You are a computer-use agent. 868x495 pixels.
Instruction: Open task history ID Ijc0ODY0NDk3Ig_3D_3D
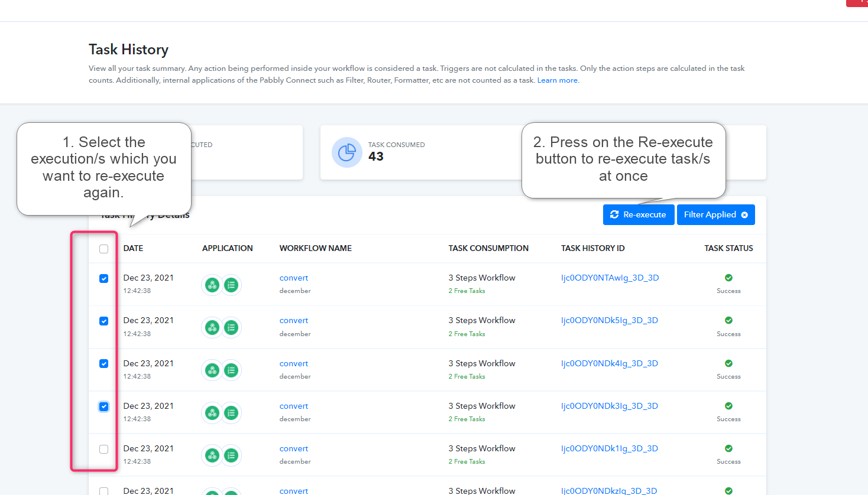click(x=610, y=406)
